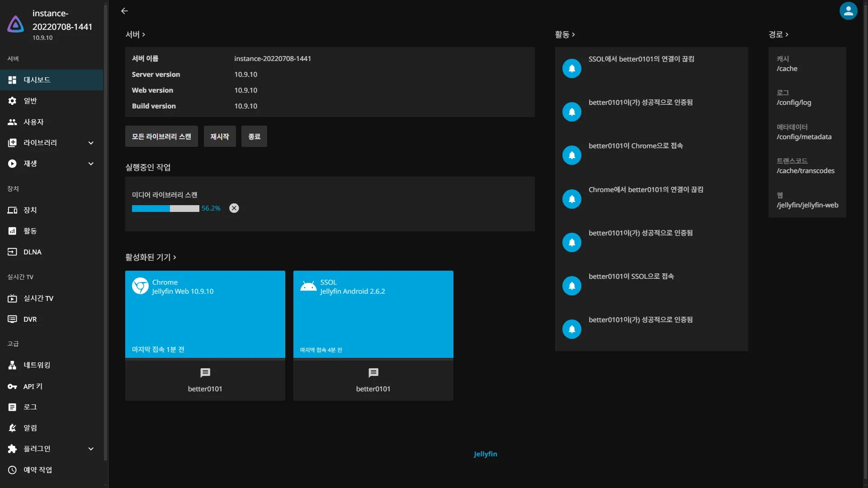Open the user profile menu at top right
The width and height of the screenshot is (868, 488).
(848, 11)
